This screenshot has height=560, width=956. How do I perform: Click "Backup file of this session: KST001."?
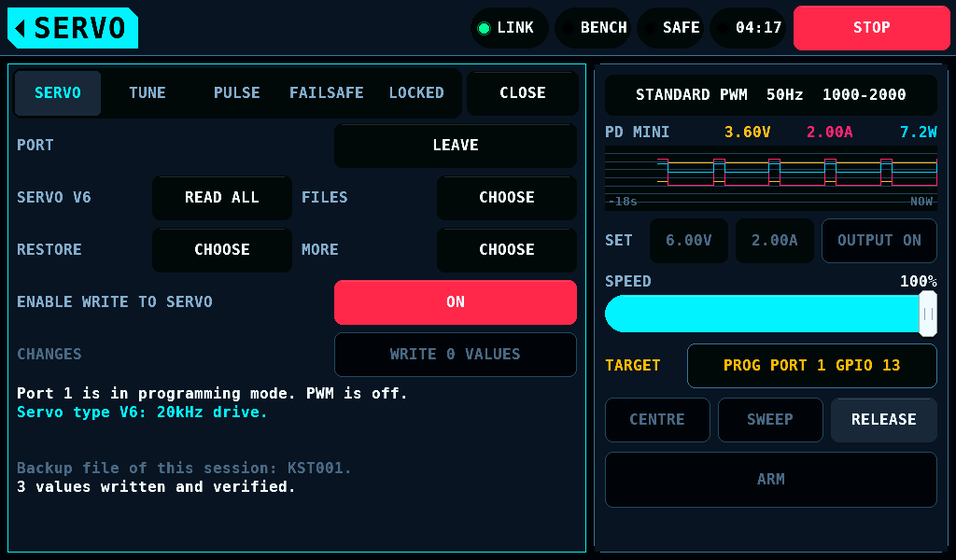(184, 468)
